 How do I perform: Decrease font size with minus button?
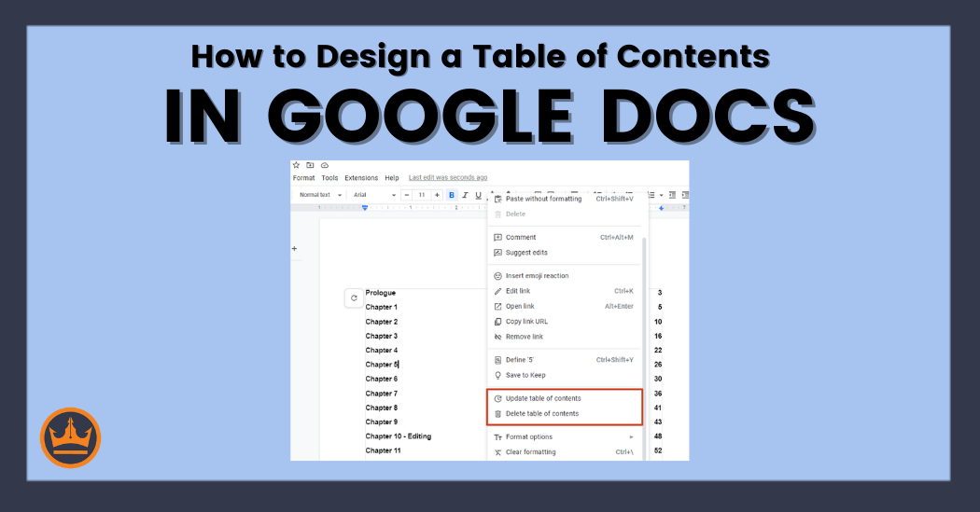(x=407, y=195)
